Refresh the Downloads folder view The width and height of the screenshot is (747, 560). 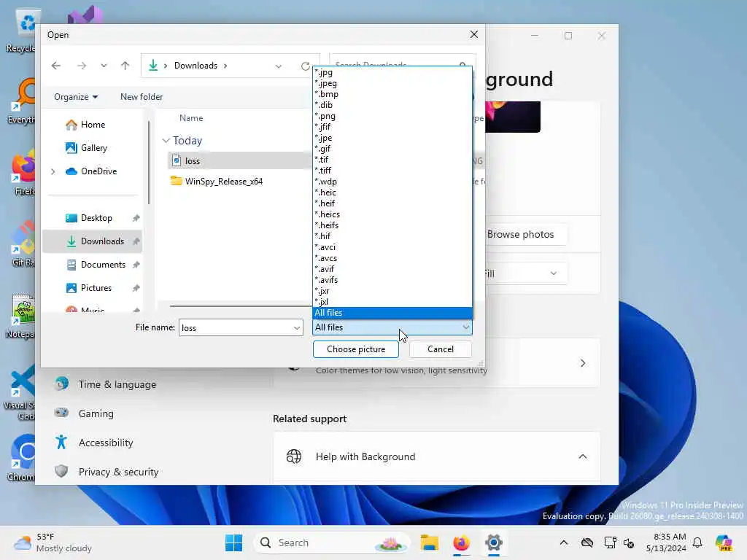coord(306,66)
